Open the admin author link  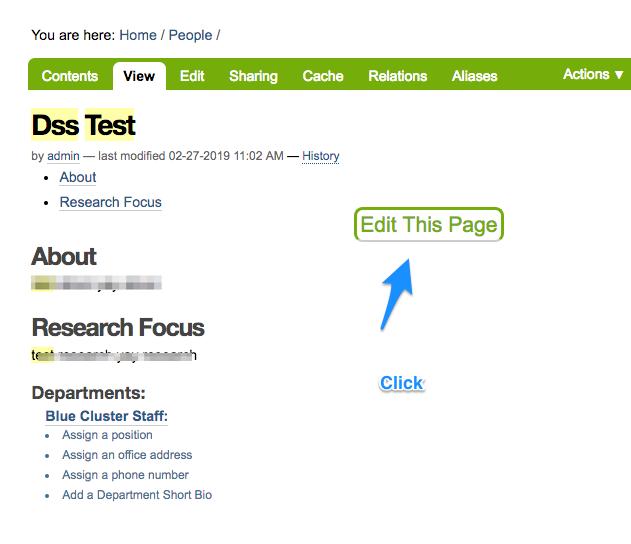(x=63, y=156)
